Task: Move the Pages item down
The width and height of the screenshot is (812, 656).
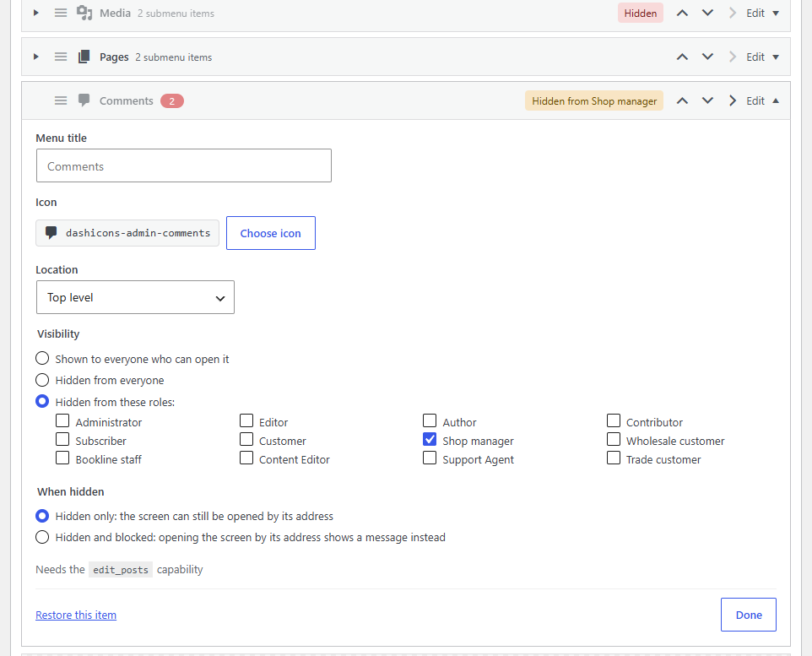Action: tap(707, 57)
